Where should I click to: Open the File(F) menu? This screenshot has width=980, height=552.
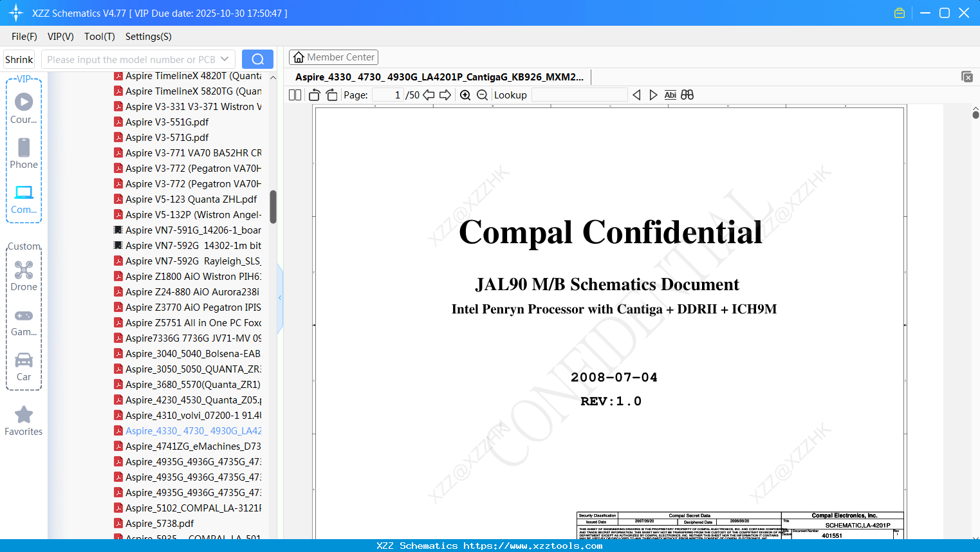pyautogui.click(x=24, y=37)
